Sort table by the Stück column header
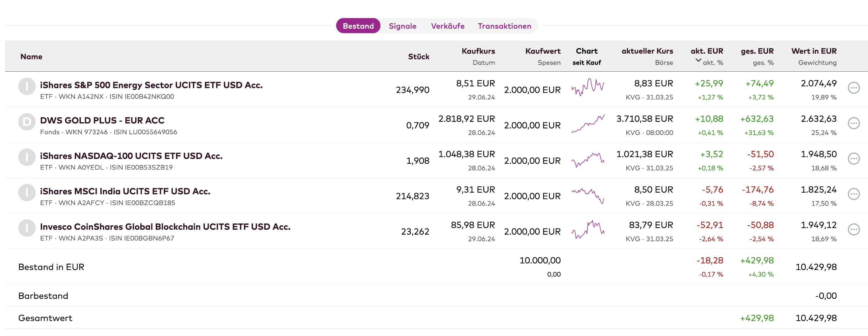Viewport: 868px width, 336px height. pyautogui.click(x=418, y=57)
